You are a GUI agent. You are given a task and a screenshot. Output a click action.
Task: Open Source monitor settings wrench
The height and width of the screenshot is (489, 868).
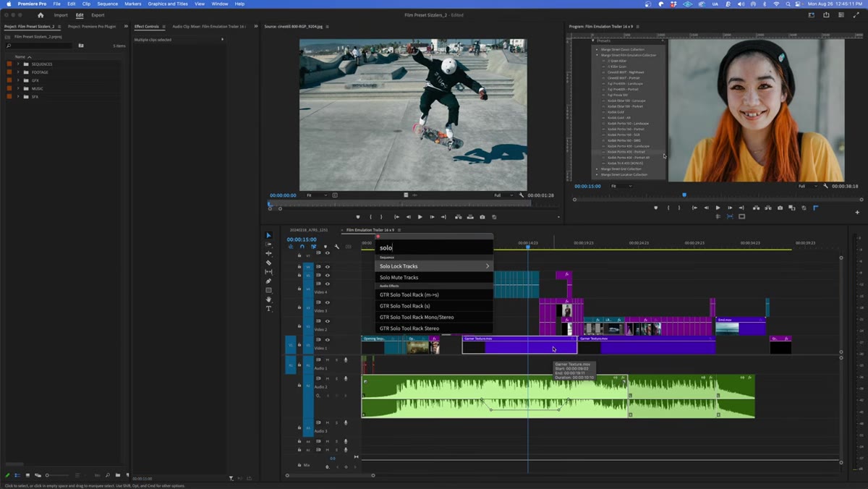(522, 195)
